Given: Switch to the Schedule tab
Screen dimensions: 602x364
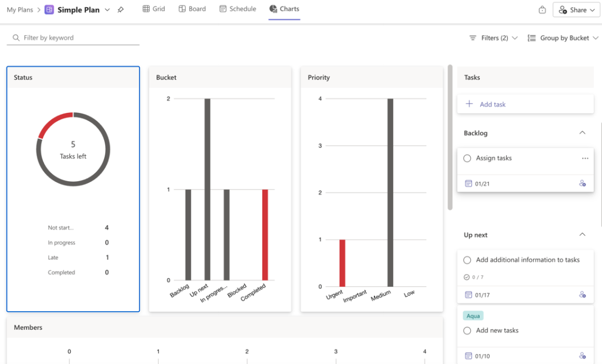Looking at the screenshot, I should pyautogui.click(x=238, y=9).
